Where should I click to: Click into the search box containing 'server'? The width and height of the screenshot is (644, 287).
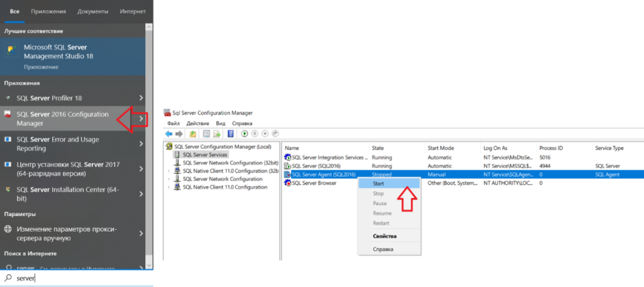click(76, 278)
